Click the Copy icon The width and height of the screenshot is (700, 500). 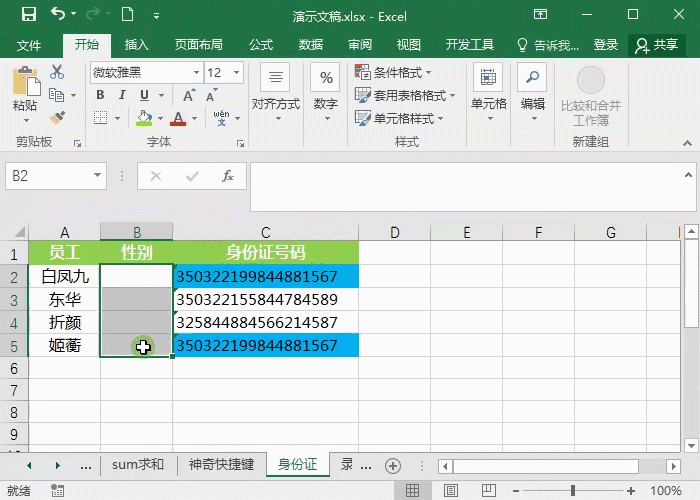click(57, 95)
